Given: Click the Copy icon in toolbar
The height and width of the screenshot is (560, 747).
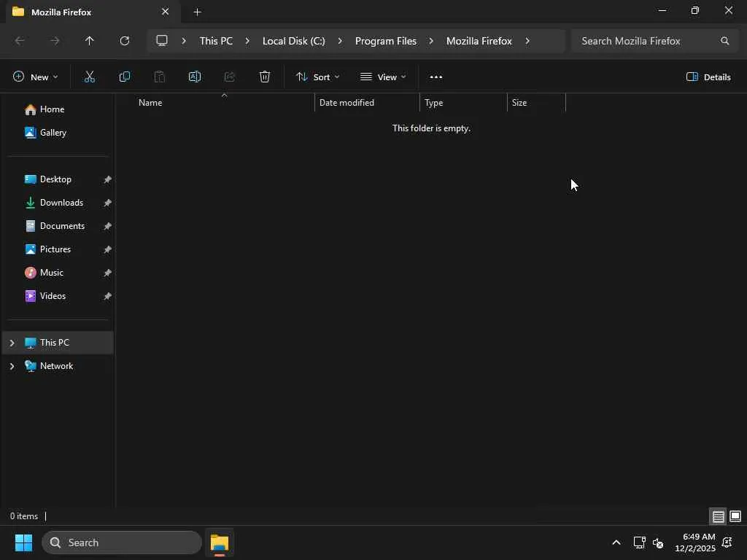Looking at the screenshot, I should point(124,77).
